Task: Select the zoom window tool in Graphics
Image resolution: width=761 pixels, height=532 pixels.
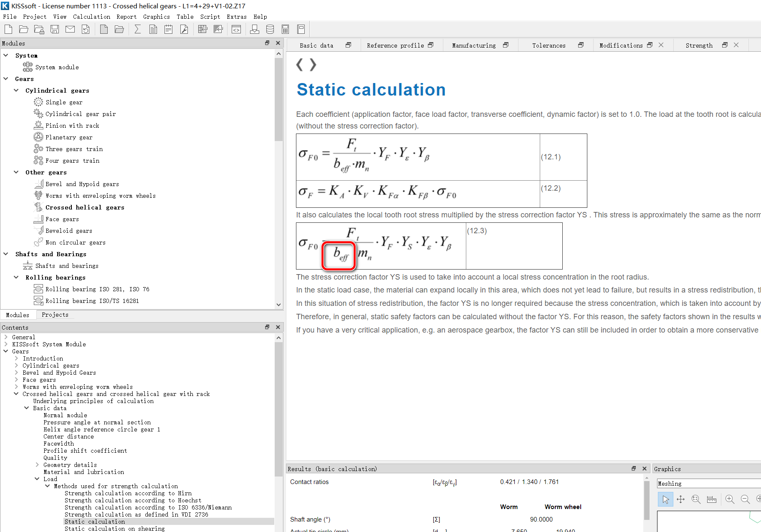Action: [x=696, y=499]
